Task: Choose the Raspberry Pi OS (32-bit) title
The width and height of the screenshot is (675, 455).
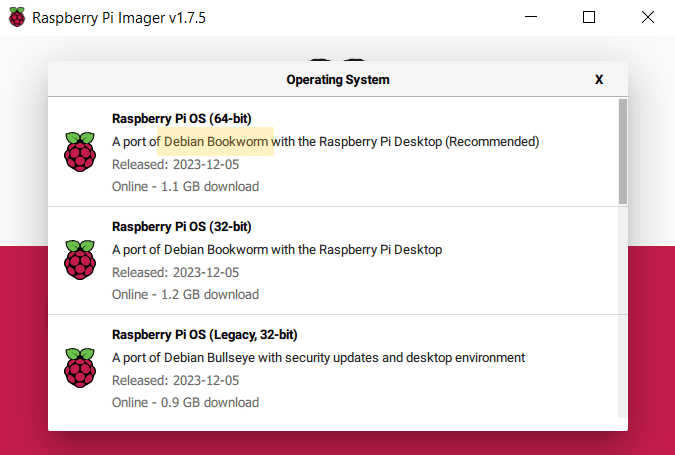Action: point(181,226)
